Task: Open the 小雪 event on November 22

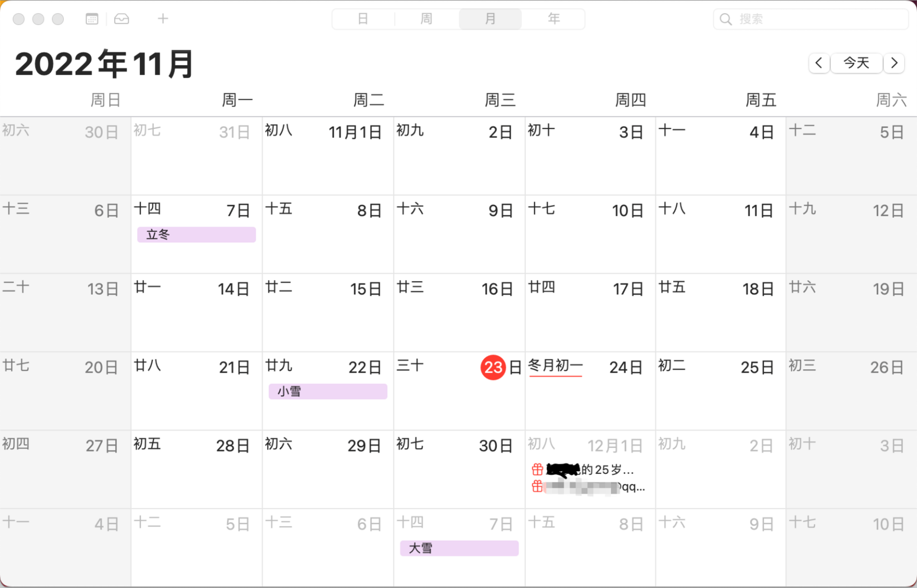Action: click(328, 392)
